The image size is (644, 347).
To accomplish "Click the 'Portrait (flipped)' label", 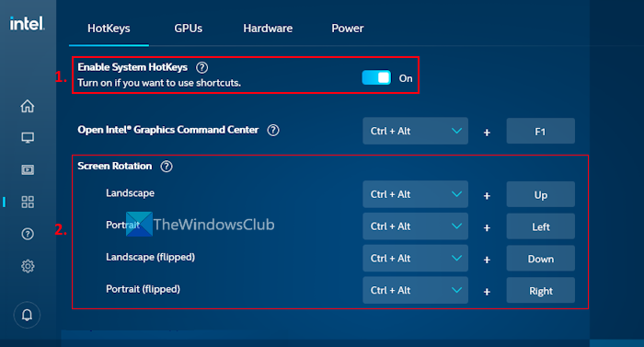I will click(x=143, y=289).
